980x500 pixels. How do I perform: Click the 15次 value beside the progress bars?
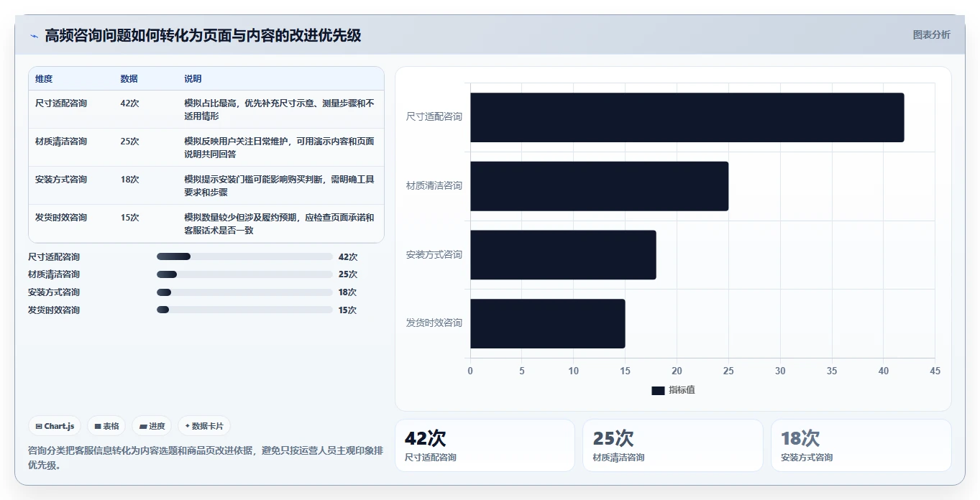pyautogui.click(x=348, y=310)
